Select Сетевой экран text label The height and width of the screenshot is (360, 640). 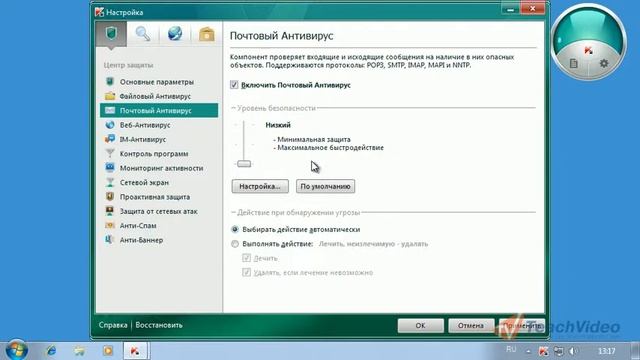(144, 182)
